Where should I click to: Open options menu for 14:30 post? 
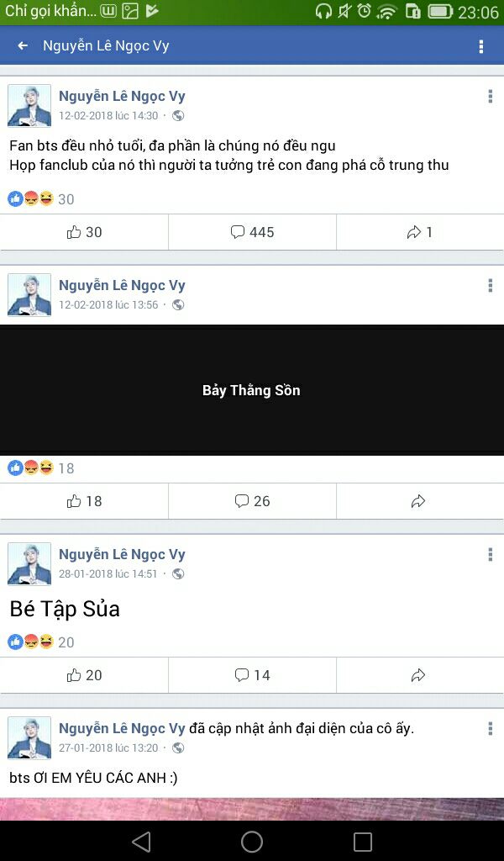point(490,97)
